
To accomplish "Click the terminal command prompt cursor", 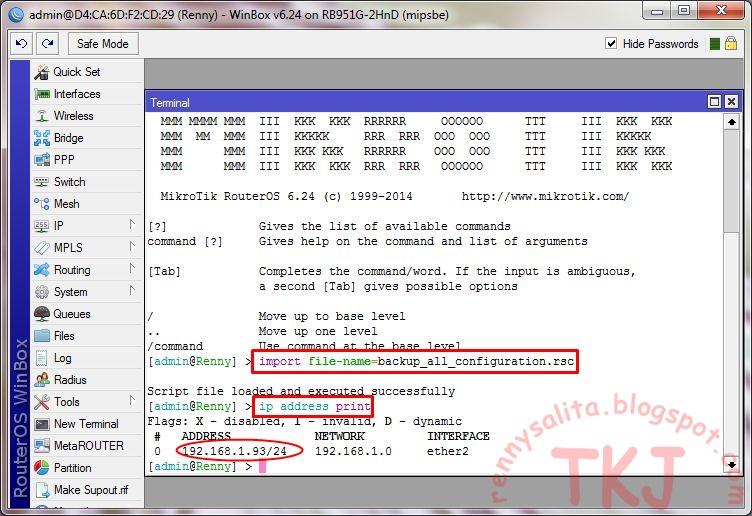I will click(262, 467).
